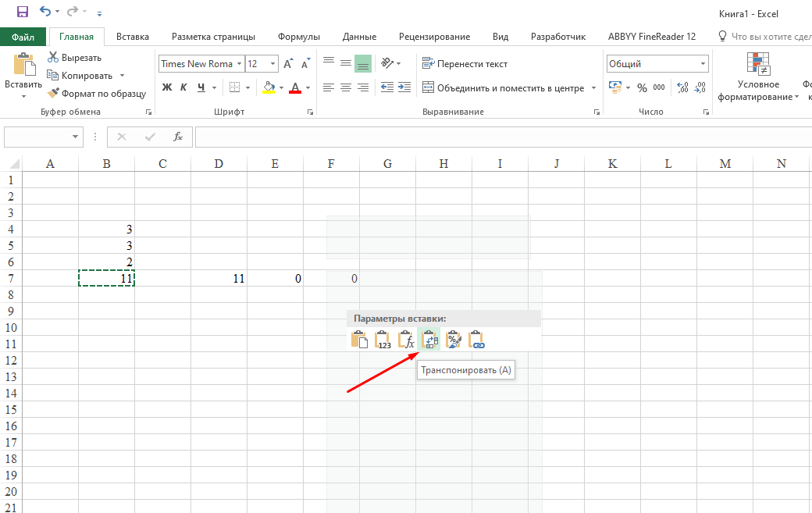Click the borders icon in Шрифт group
Screen dimensions: 812x513
coord(234,87)
